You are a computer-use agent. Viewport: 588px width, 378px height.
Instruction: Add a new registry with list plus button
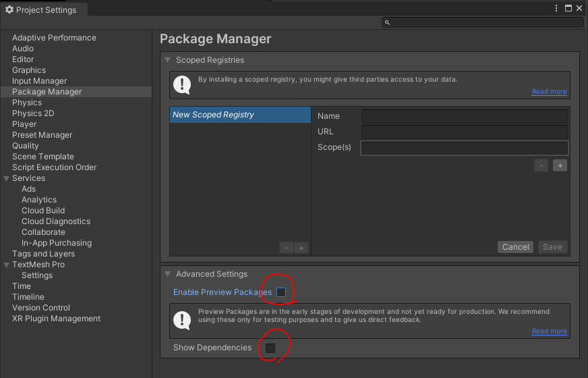301,248
